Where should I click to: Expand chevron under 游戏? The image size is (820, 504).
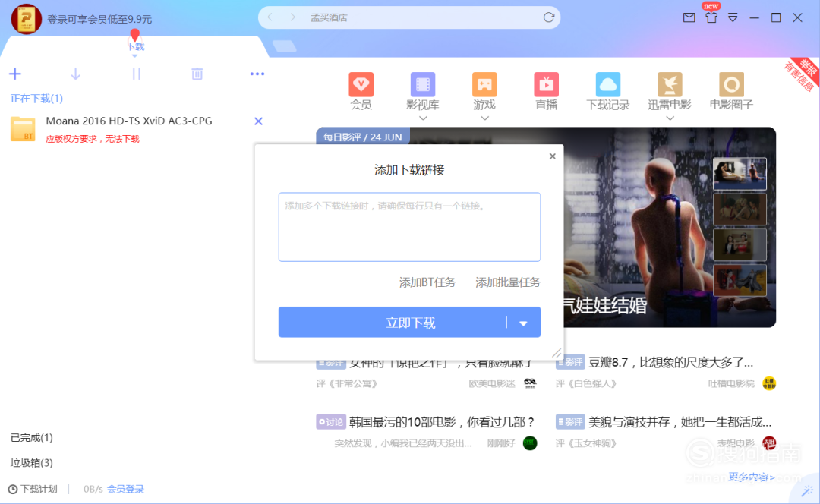click(x=484, y=118)
